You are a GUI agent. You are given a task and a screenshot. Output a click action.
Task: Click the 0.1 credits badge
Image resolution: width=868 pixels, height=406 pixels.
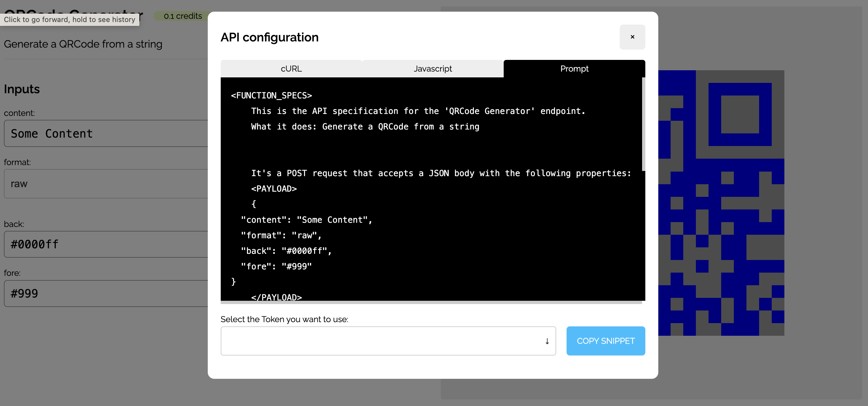click(182, 16)
